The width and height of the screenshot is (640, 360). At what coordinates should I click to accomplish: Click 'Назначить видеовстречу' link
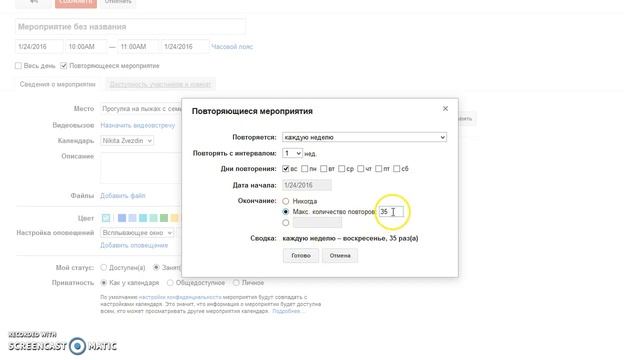coord(138,125)
